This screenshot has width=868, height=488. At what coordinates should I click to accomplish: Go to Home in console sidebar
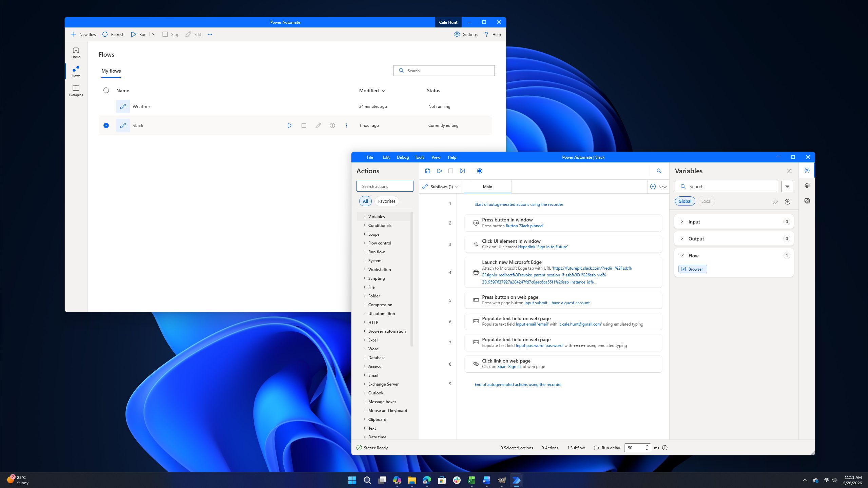click(76, 52)
